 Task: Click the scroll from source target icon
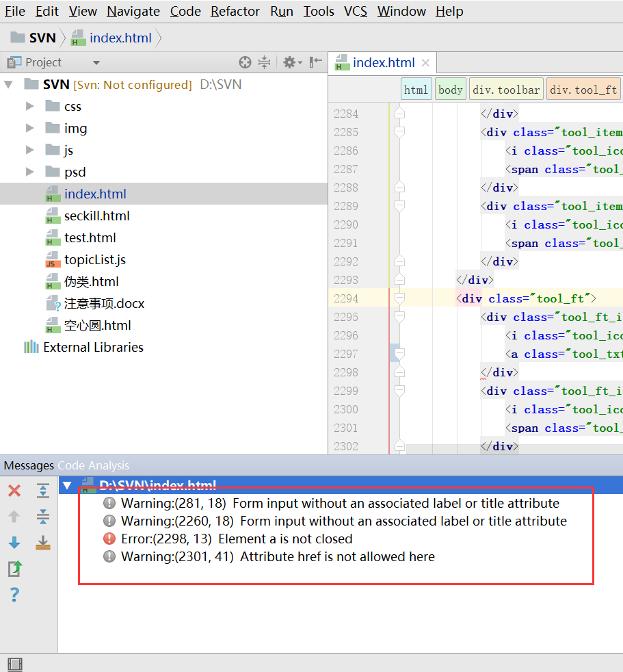[x=245, y=62]
